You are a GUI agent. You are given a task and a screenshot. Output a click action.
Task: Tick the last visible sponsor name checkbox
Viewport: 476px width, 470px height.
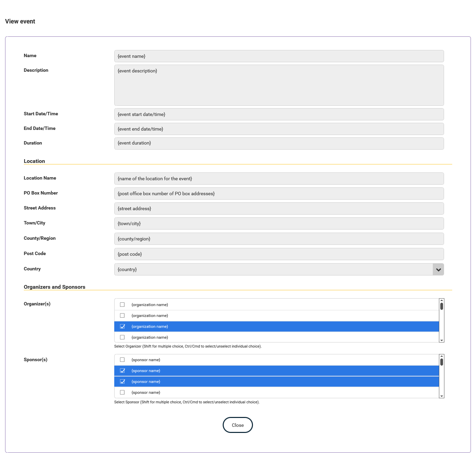click(122, 392)
